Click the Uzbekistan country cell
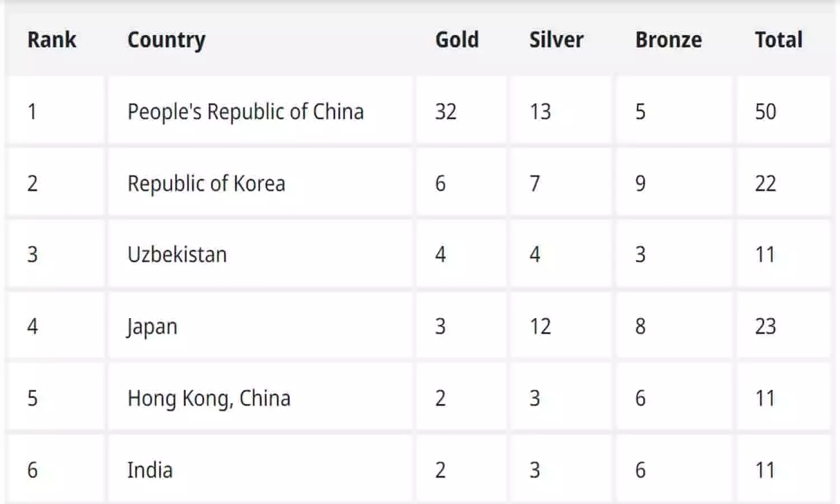Viewport: 840px width, 504px height. (x=177, y=255)
